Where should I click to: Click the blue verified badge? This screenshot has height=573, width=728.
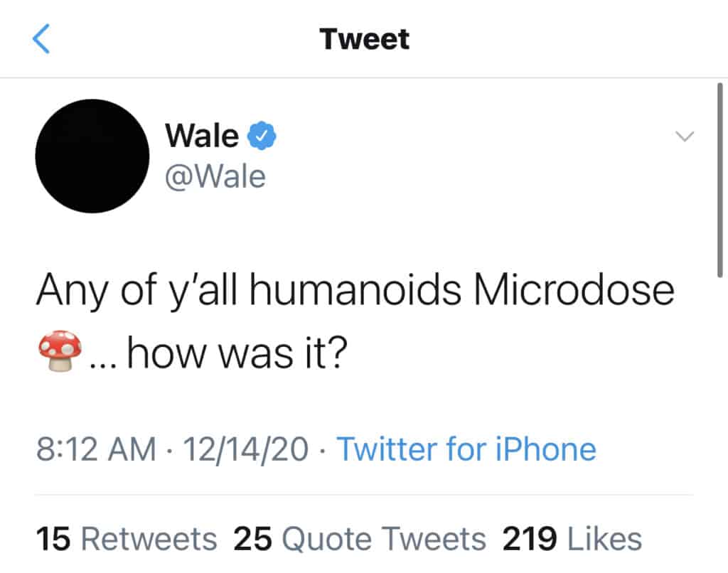pyautogui.click(x=262, y=135)
